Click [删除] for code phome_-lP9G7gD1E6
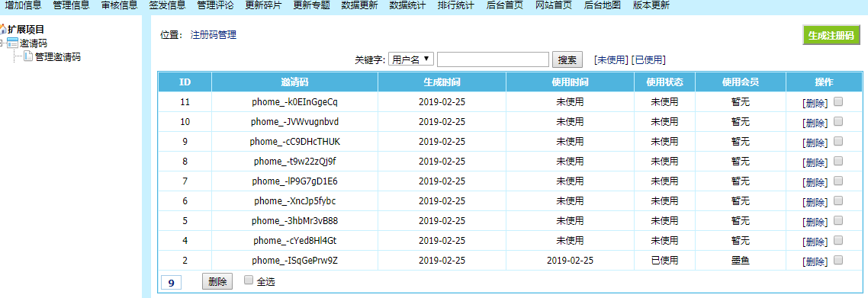Screen dimensions: 868x298 (x=815, y=182)
